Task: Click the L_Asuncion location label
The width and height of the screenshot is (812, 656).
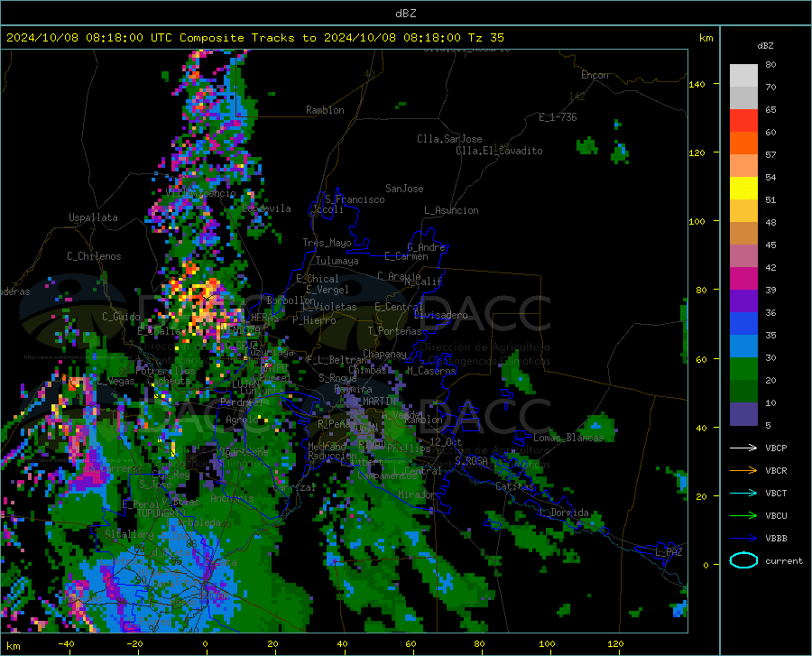Action: click(451, 210)
